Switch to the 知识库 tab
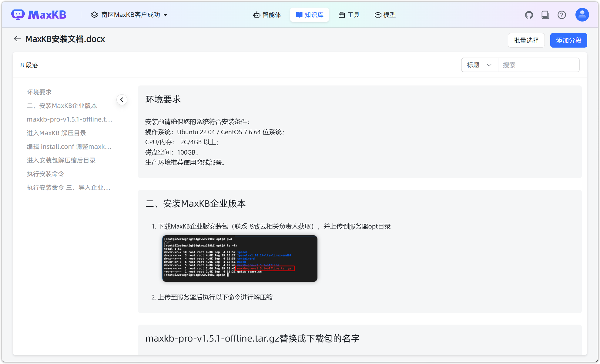The height and width of the screenshot is (364, 600). (309, 15)
